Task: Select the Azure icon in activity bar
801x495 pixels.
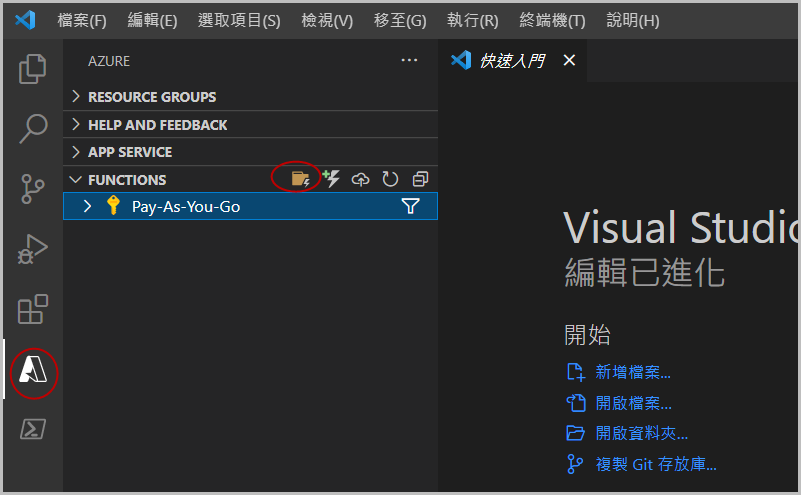Action: point(33,372)
